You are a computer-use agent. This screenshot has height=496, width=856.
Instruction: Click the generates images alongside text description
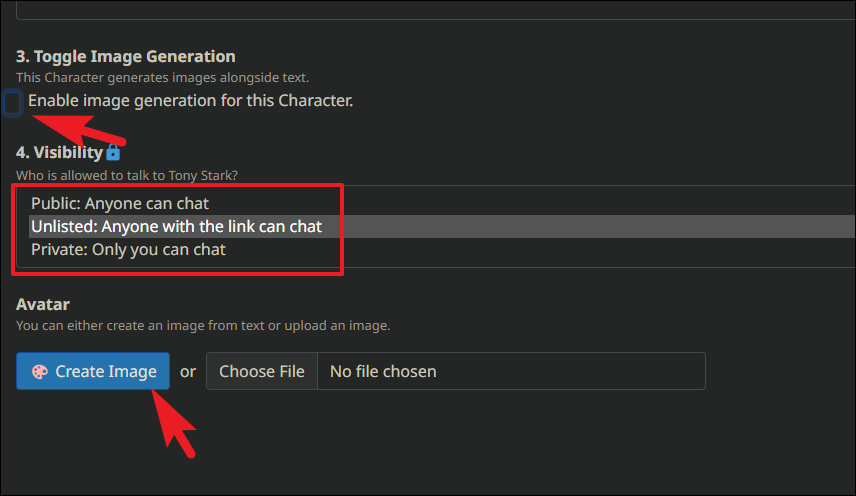pyautogui.click(x=162, y=77)
